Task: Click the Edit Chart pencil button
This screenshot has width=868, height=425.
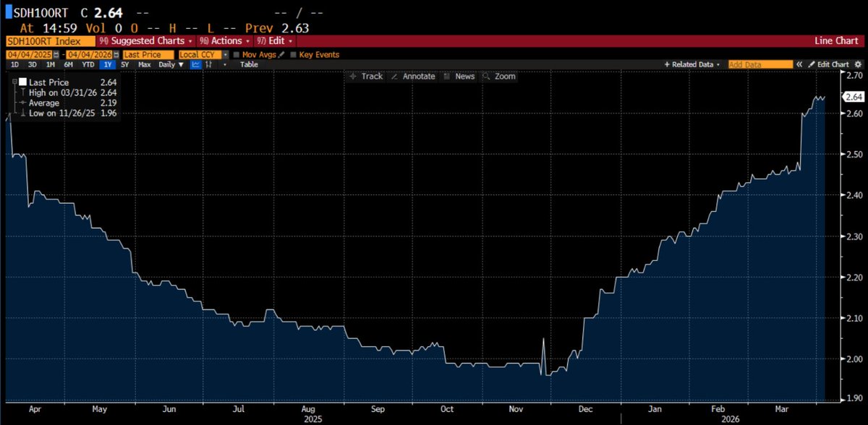Action: (x=829, y=64)
